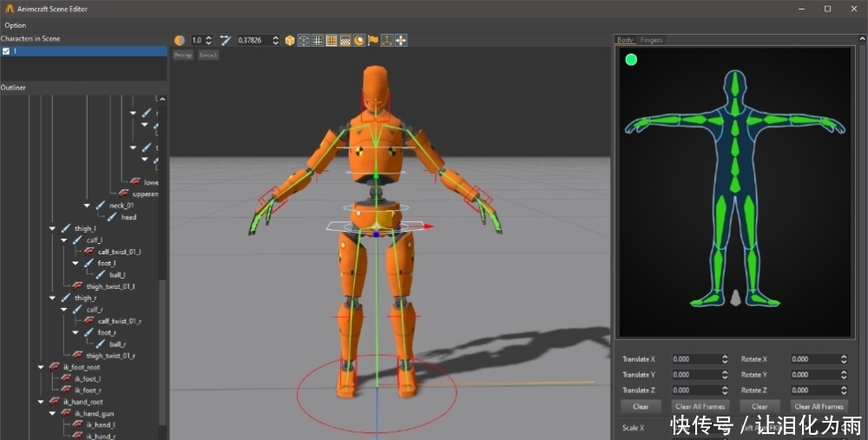The width and height of the screenshot is (868, 440).
Task: Click the green circle in body picker
Action: [x=631, y=60]
